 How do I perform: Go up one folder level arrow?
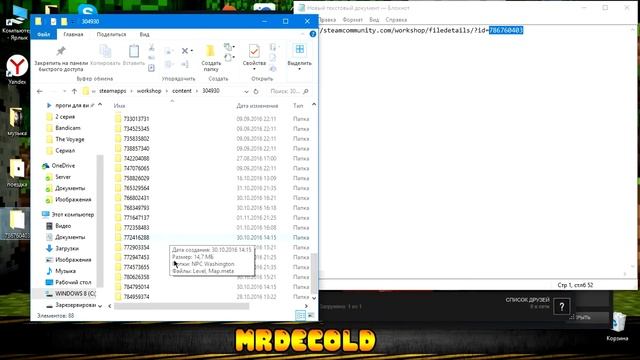pyautogui.click(x=74, y=91)
